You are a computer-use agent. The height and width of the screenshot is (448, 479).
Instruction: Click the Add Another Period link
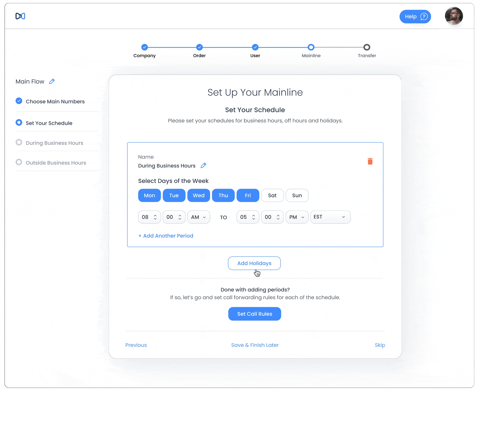[x=166, y=236]
